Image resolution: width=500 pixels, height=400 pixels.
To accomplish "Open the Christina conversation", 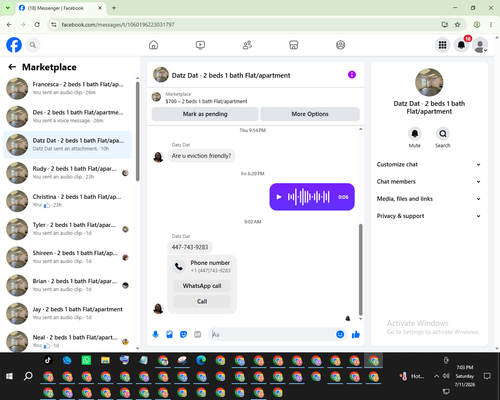I will (x=68, y=201).
